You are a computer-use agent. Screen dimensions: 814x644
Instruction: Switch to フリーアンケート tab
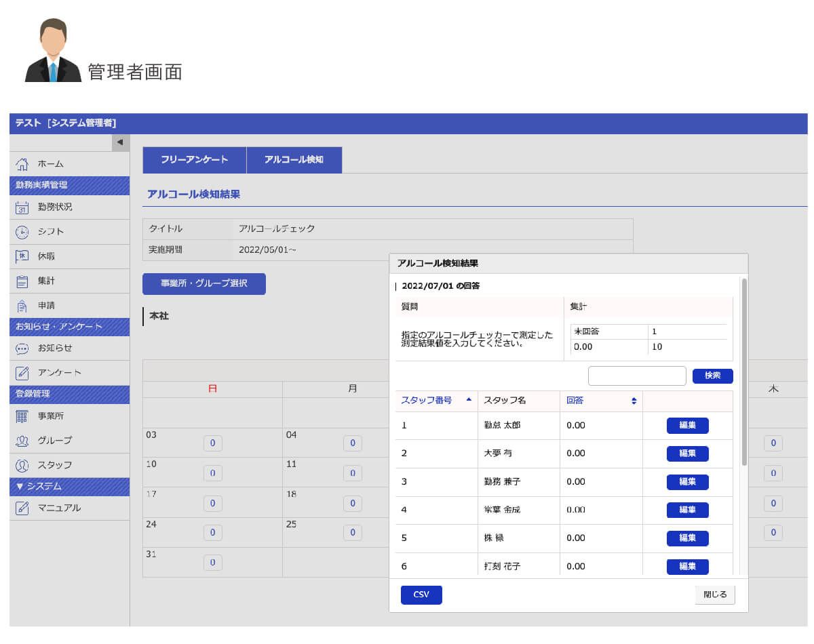[194, 160]
